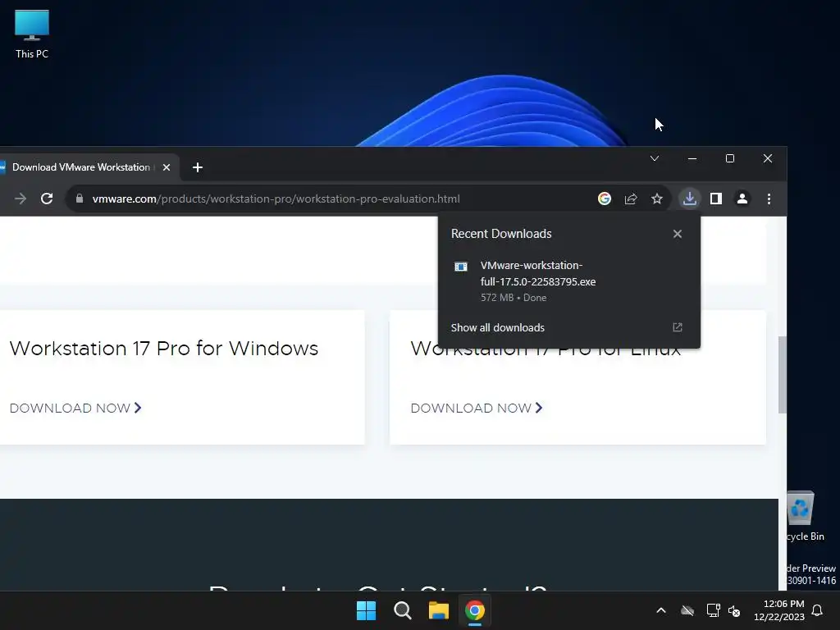Screen dimensions: 840x630
Task: Go forward with the arrow button
Action: (x=21, y=199)
